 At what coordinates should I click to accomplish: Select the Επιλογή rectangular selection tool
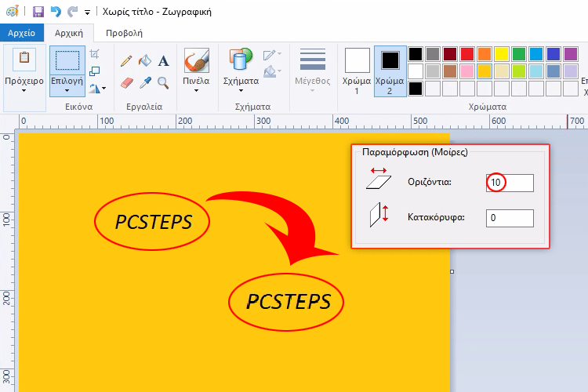tap(67, 60)
